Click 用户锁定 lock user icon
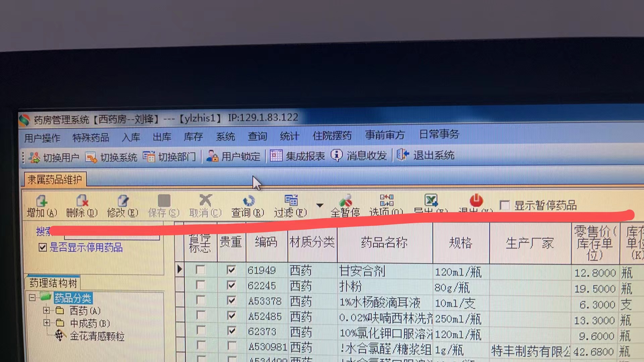 212,156
